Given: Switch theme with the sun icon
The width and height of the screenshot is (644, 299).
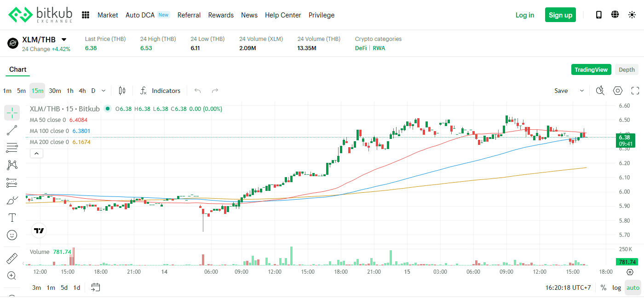Looking at the screenshot, I should click(x=632, y=15).
